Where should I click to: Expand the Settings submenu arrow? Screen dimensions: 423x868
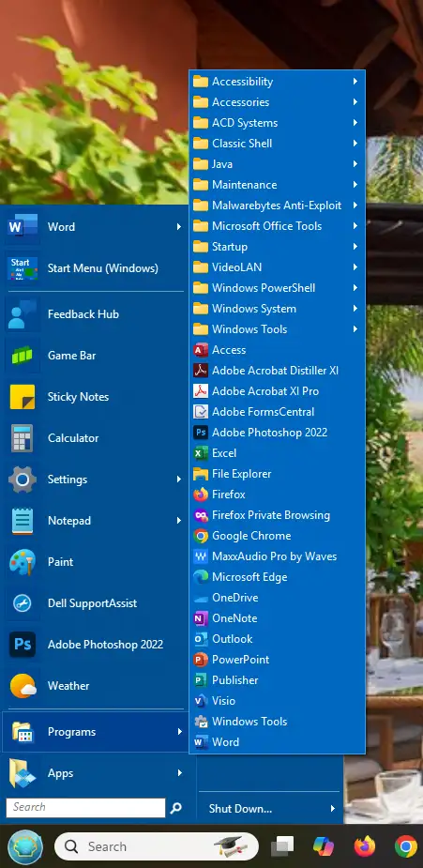pos(178,480)
